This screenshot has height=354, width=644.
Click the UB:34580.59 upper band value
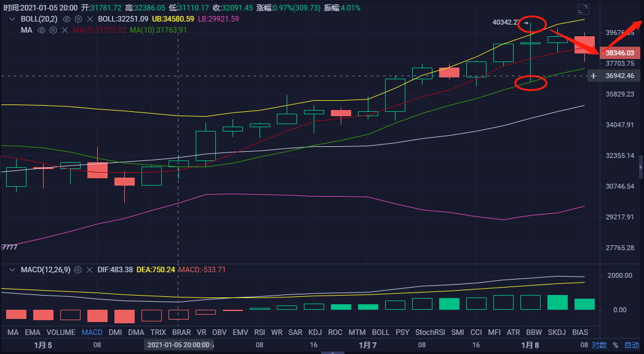173,19
